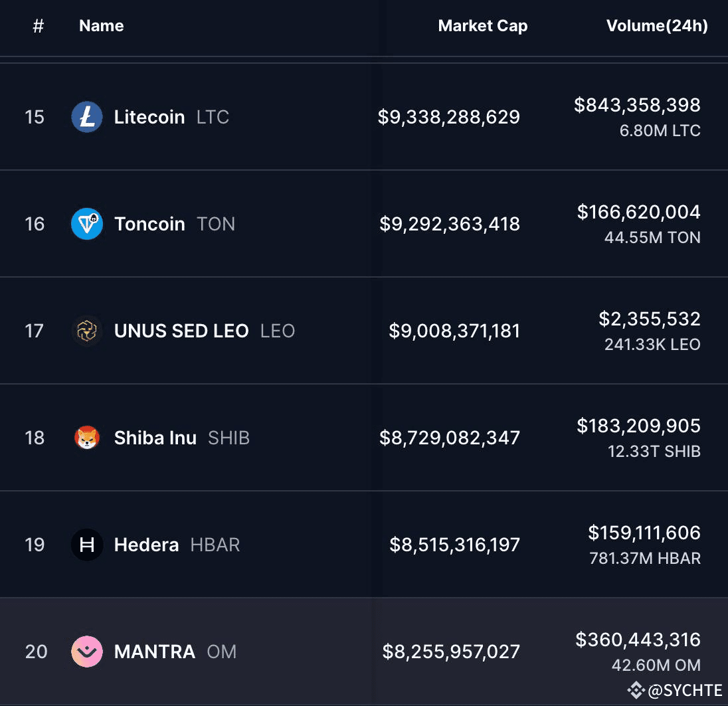Screen dimensions: 728x706
Task: Select the Toncoin TON ticker label
Action: (x=216, y=224)
